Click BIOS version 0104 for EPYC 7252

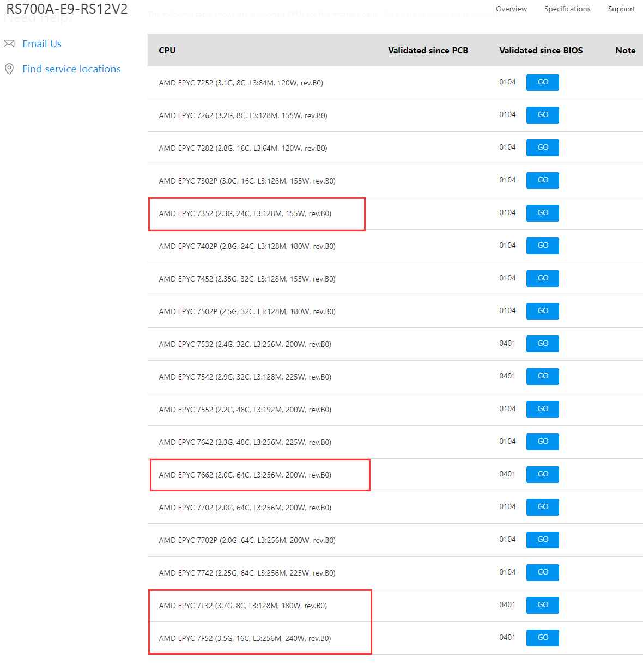tap(507, 82)
